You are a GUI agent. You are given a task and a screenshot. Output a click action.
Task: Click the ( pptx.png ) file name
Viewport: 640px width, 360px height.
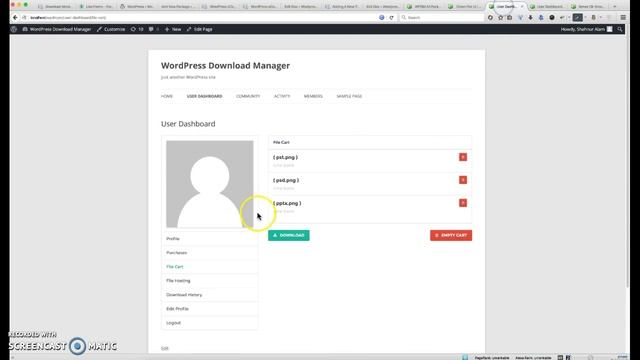click(x=287, y=203)
